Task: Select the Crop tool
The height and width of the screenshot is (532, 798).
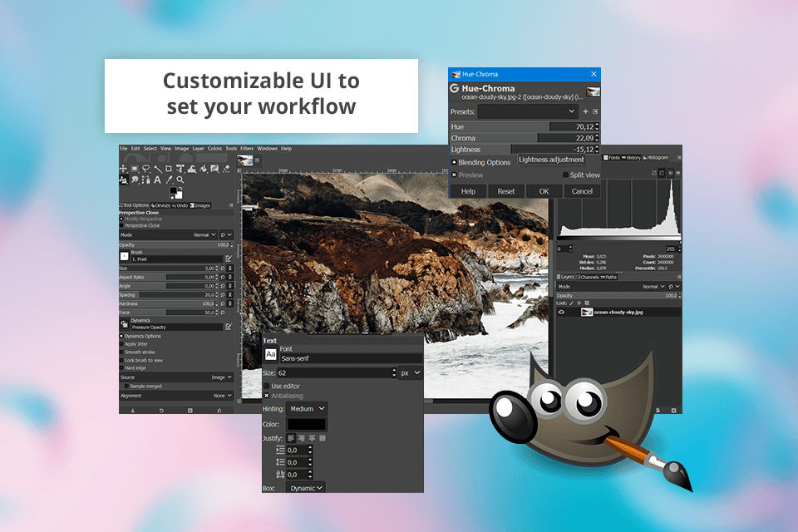Action: point(169,169)
